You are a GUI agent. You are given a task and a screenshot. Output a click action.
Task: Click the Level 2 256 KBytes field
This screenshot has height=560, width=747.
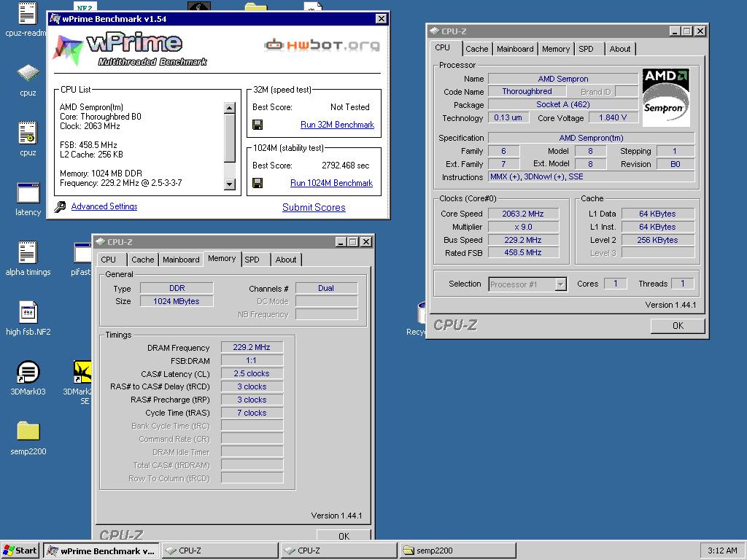pos(657,240)
